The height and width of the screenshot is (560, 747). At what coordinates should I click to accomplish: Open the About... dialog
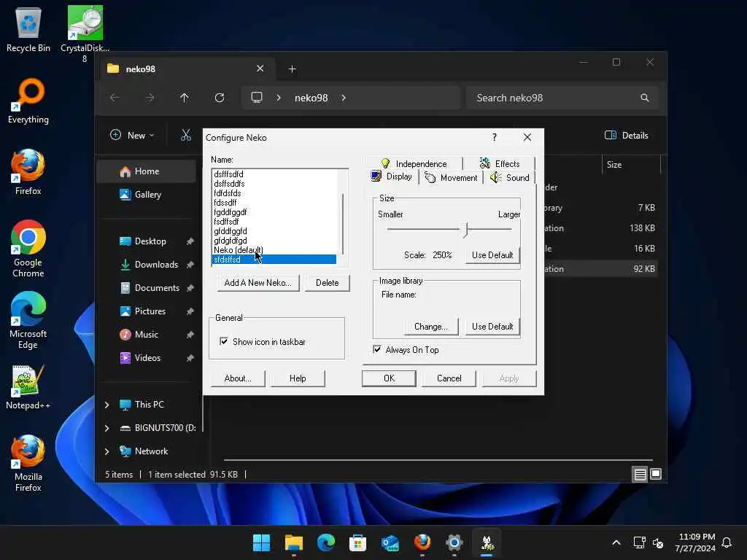point(238,378)
